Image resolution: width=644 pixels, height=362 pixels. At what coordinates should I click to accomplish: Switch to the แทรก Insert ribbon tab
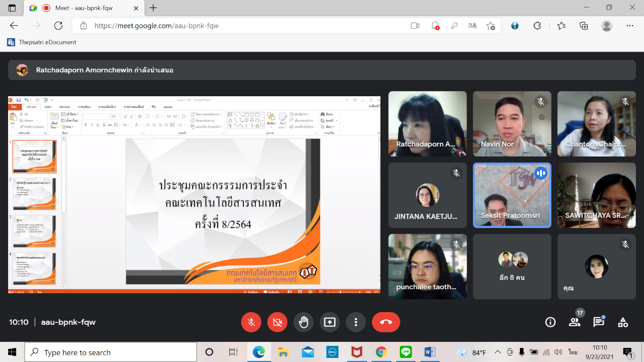coord(48,107)
